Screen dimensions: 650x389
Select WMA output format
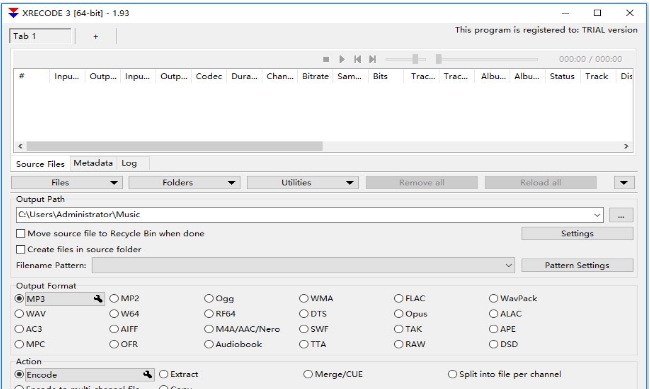(316, 299)
